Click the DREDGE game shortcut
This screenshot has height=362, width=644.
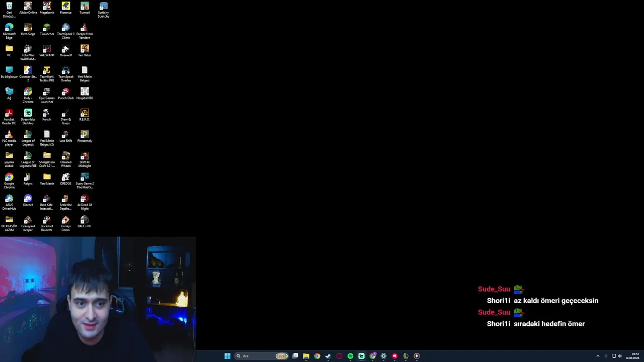[x=66, y=178]
